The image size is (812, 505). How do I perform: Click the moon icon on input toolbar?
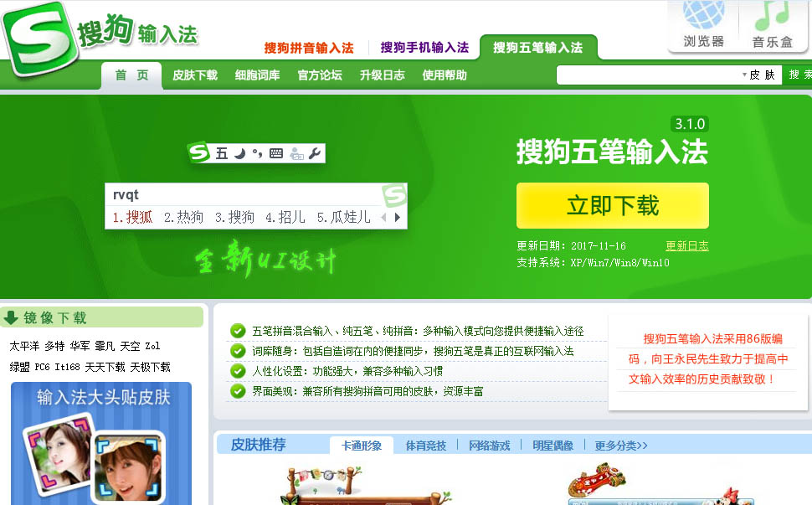tap(239, 153)
